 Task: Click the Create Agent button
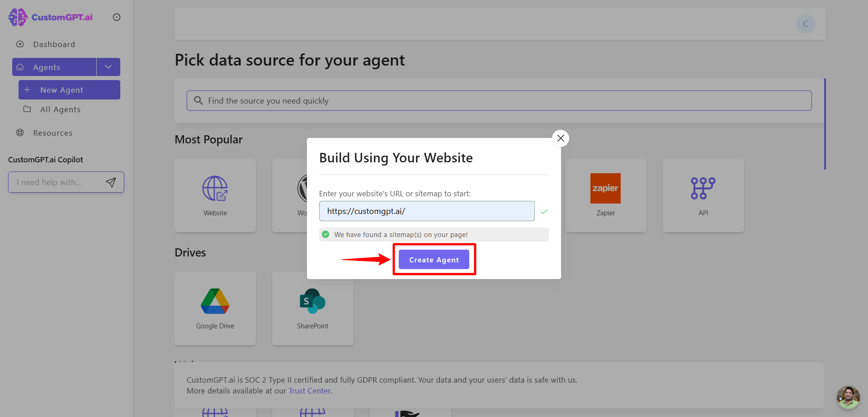(x=434, y=260)
